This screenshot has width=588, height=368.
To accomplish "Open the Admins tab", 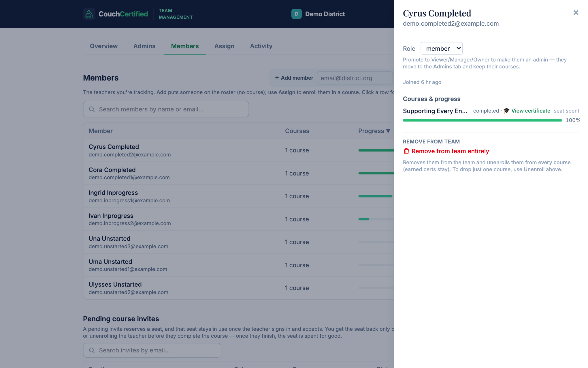I will coord(144,46).
